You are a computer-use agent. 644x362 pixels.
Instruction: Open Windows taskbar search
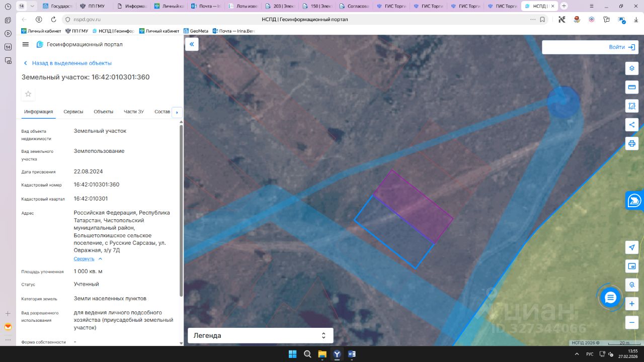(307, 354)
